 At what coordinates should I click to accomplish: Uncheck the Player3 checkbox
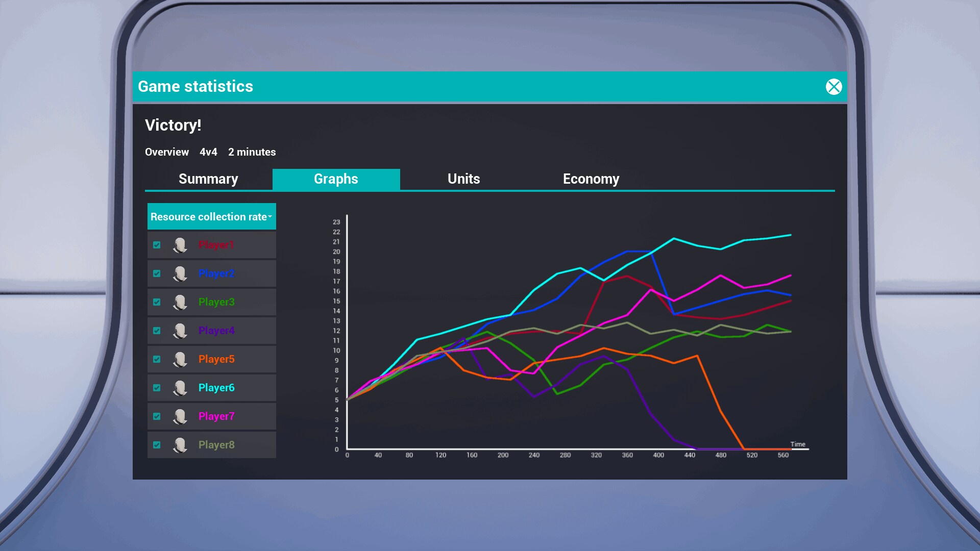[157, 302]
